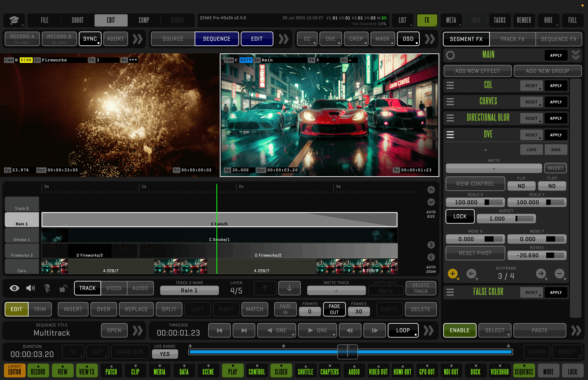This screenshot has width=588, height=380.
Task: Add keyframe with yellow plus icon
Action: click(453, 274)
